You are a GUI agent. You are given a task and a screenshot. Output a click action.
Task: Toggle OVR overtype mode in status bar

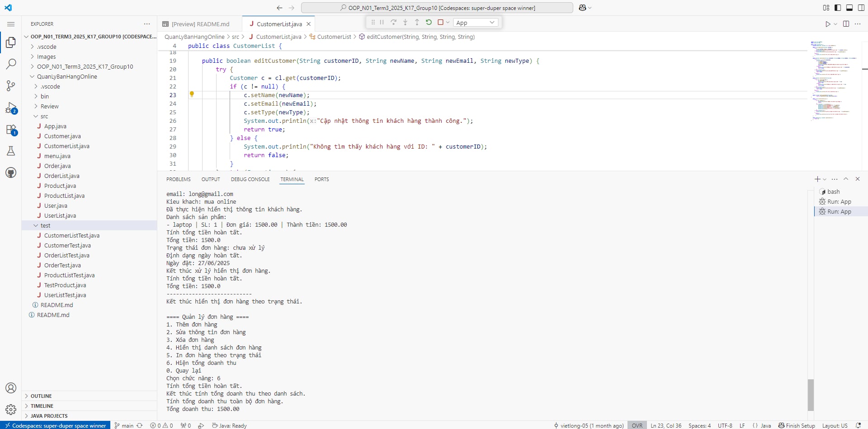coord(637,425)
